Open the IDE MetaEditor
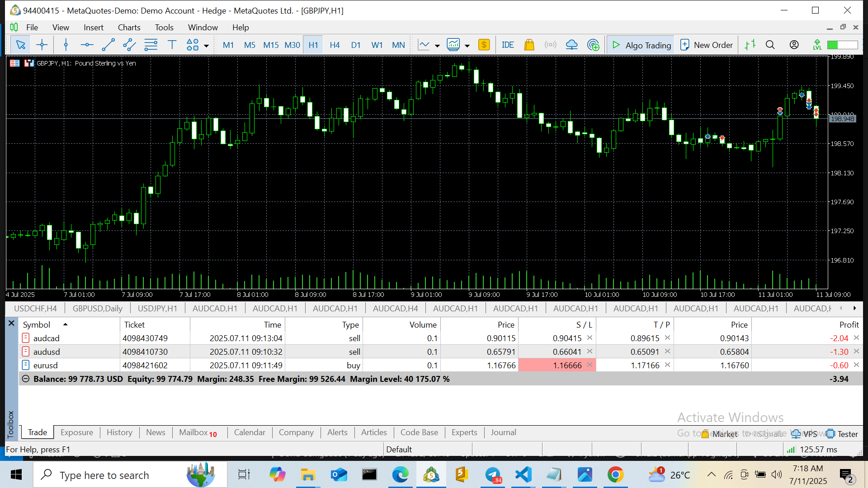 (508, 45)
